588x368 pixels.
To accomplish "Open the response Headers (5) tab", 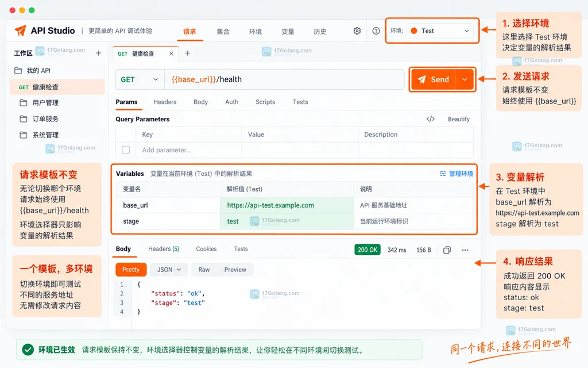I will click(164, 249).
